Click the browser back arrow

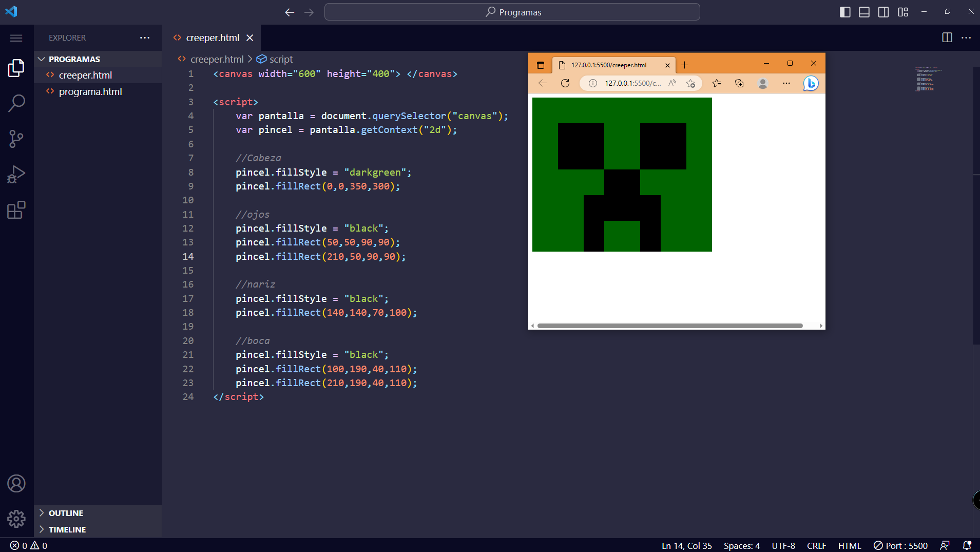[543, 83]
